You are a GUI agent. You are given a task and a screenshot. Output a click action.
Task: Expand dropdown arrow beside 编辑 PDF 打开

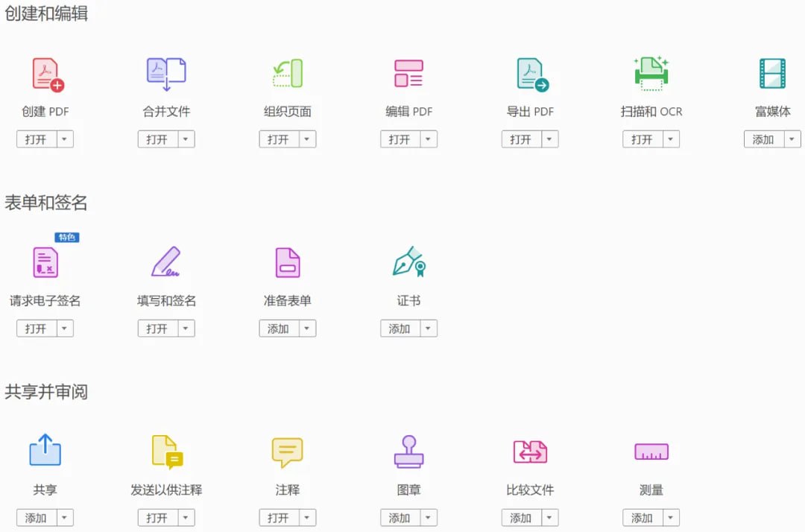click(x=428, y=139)
